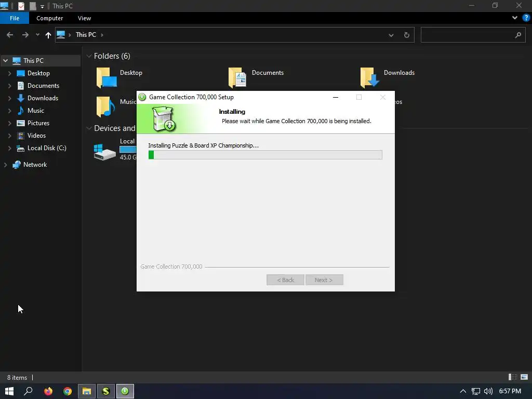Select the Local Disk drive icon
This screenshot has height=399, width=532.
click(x=104, y=152)
